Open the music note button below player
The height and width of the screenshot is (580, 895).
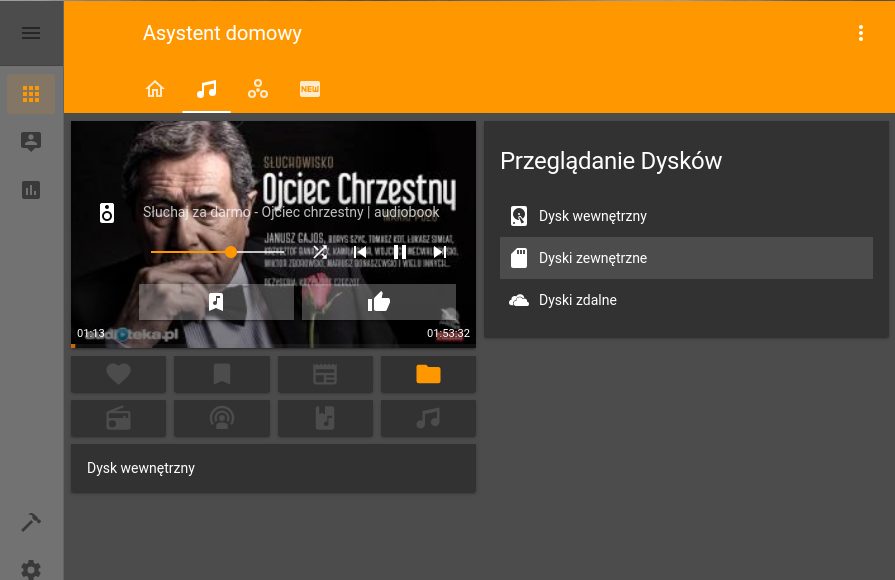pos(429,418)
